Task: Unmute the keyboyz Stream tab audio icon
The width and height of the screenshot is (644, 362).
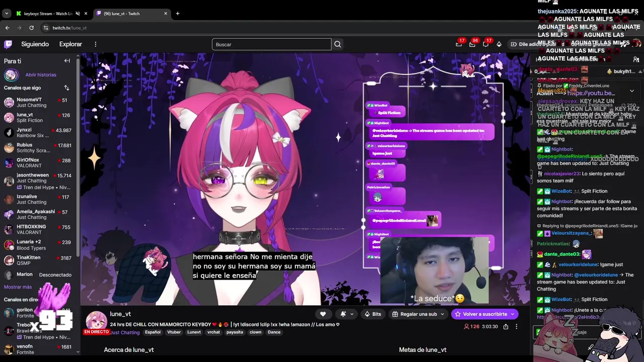Action: [77, 14]
